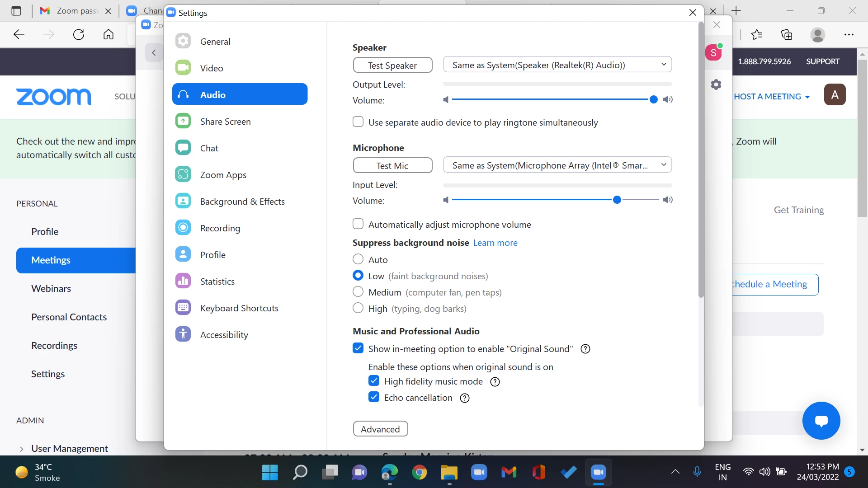Open Learn more link for noise suppression
This screenshot has width=868, height=488.
(495, 243)
